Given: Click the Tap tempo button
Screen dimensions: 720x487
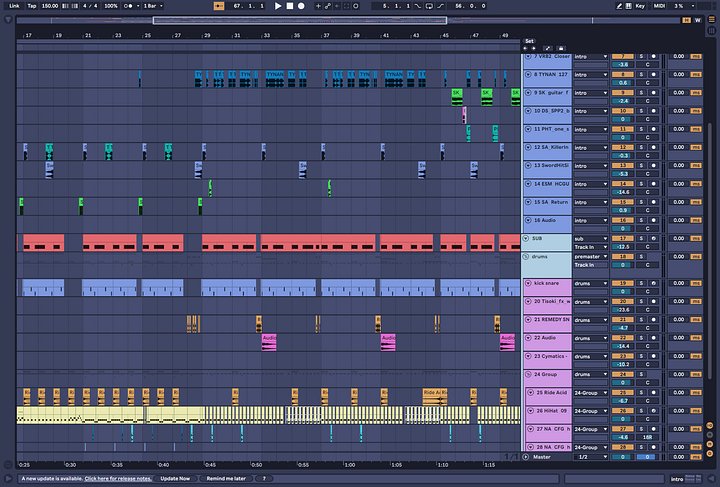Looking at the screenshot, I should (x=32, y=6).
